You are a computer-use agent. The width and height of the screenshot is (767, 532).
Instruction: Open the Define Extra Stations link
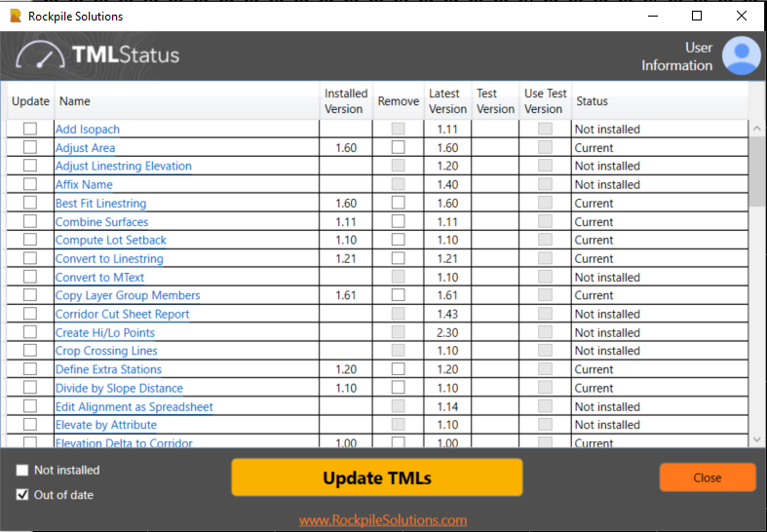click(x=108, y=369)
